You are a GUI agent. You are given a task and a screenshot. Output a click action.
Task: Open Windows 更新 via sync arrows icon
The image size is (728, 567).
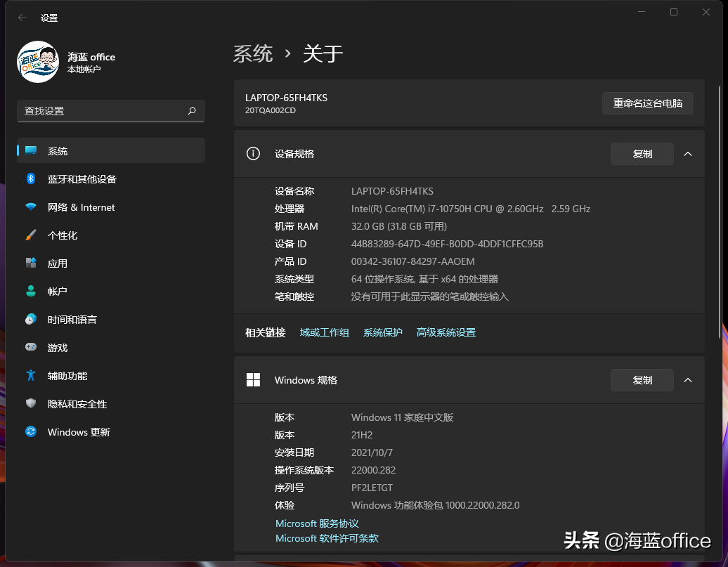[31, 432]
